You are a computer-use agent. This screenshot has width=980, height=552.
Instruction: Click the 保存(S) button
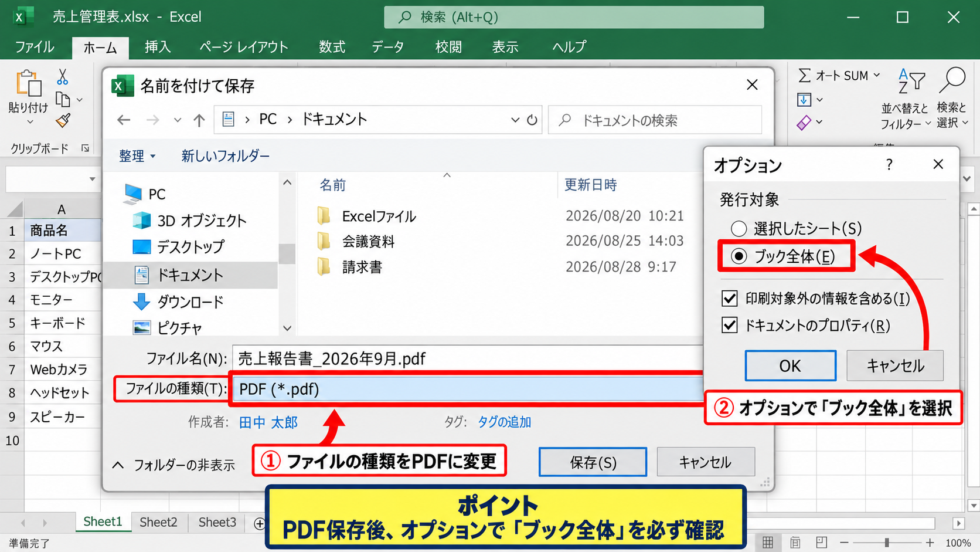593,462
